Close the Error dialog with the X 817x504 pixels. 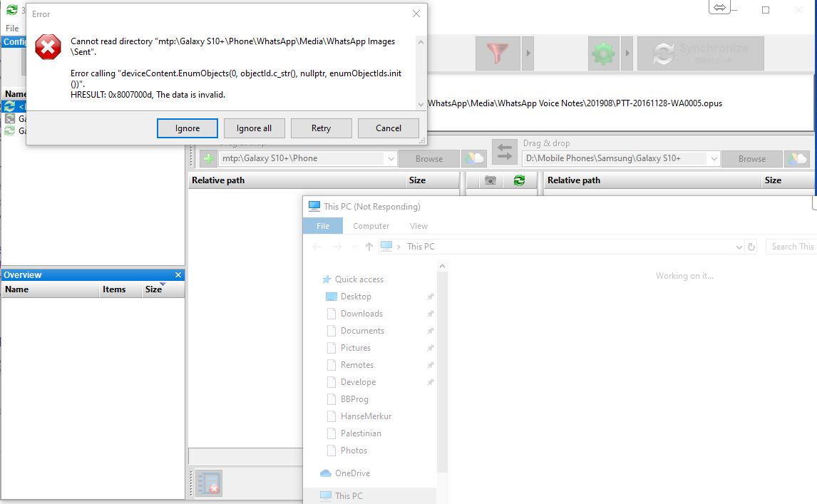point(416,14)
